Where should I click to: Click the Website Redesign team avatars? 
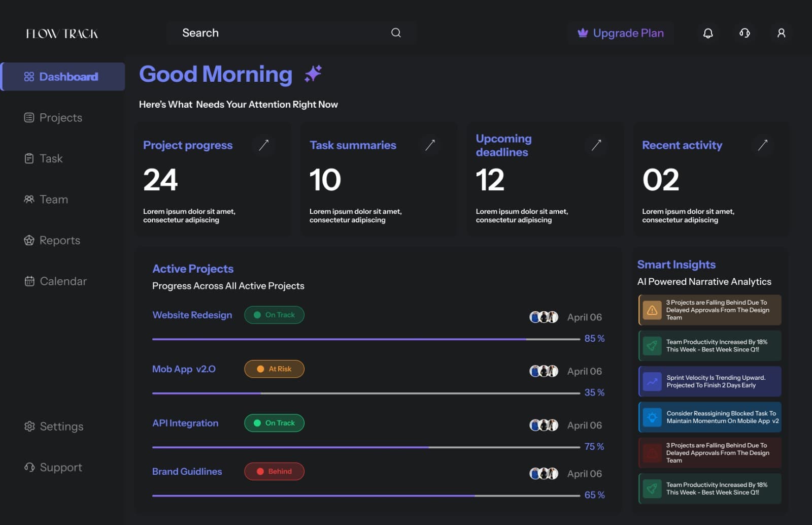(544, 317)
